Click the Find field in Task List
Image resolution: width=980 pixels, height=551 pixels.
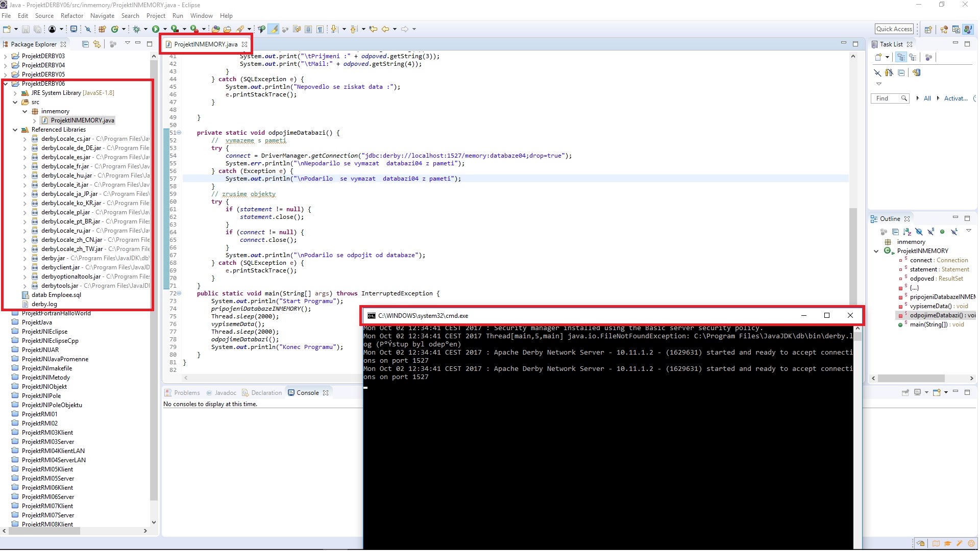pos(888,98)
